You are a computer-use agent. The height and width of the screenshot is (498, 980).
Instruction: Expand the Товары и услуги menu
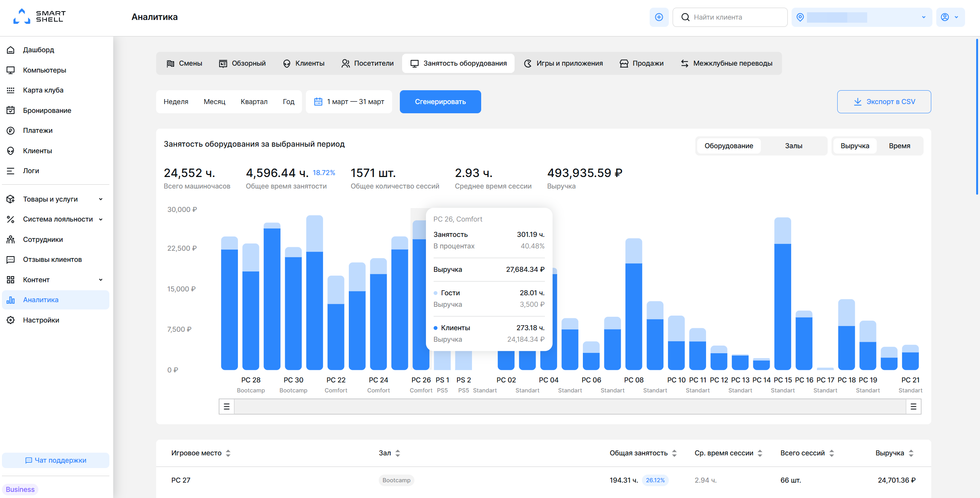(101, 199)
